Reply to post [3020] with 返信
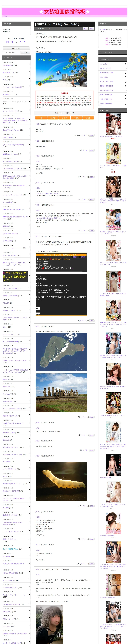This screenshot has height=644, width=129. pos(92,150)
